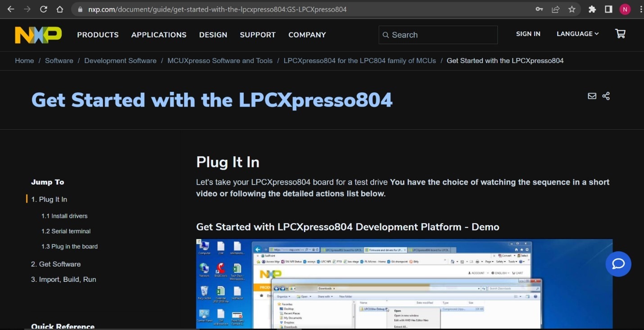The image size is (644, 330).
Task: Open the password key icon in the address bar
Action: click(539, 9)
